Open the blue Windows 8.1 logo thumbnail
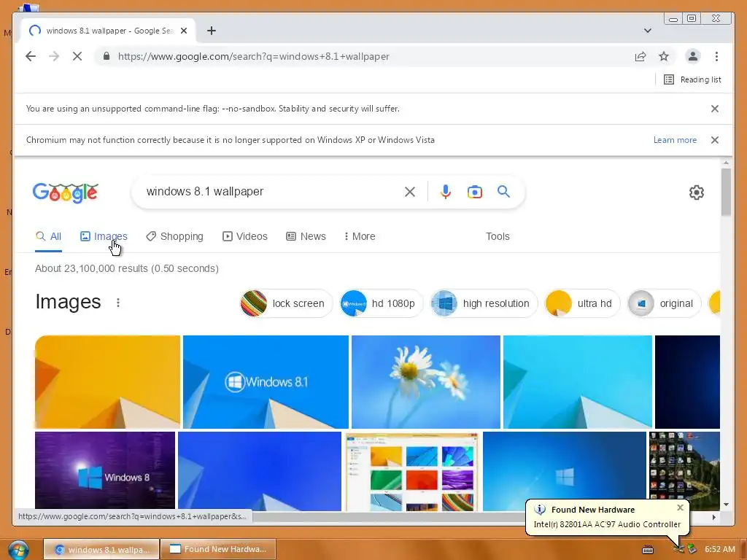Viewport: 747px width, 560px height. (266, 382)
